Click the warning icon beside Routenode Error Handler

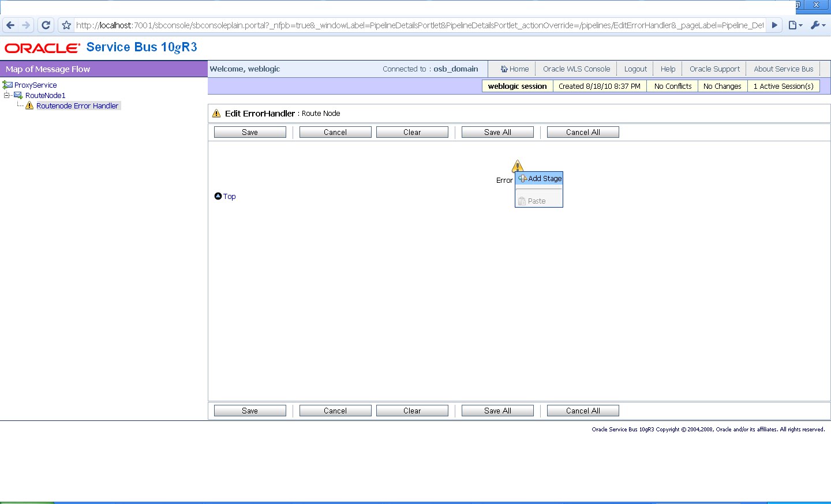tap(29, 106)
